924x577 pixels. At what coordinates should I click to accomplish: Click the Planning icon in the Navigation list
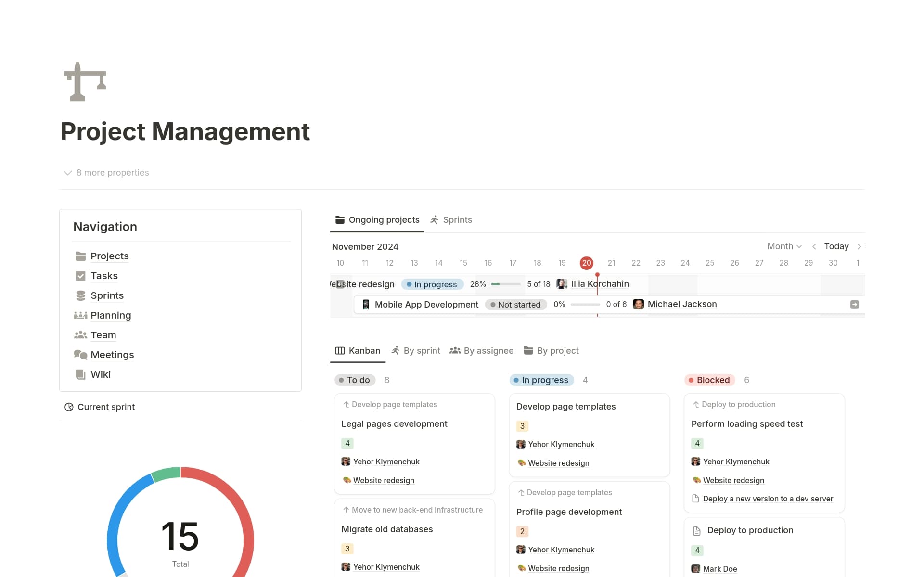(x=80, y=315)
